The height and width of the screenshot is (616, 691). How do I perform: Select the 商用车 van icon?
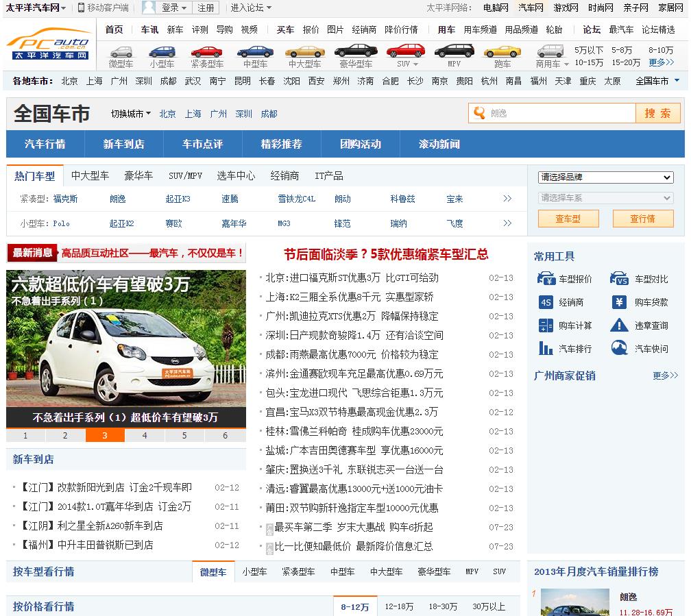pos(550,51)
